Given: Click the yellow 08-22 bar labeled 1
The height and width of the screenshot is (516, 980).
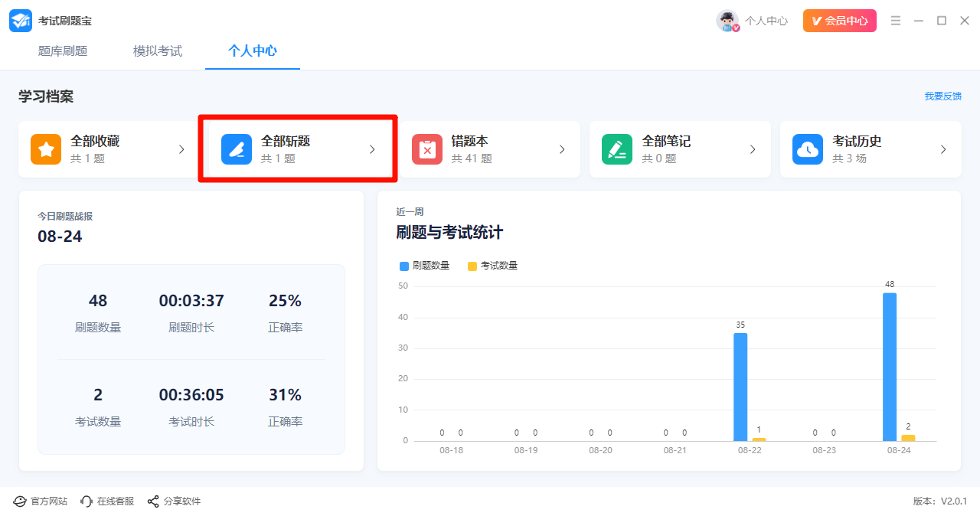Looking at the screenshot, I should pyautogui.click(x=759, y=439).
